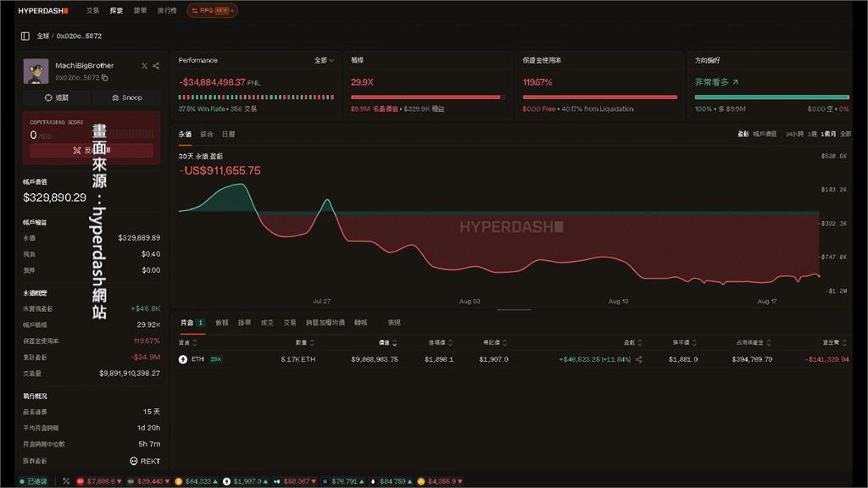Sort by the 進場價 column
The height and width of the screenshot is (488, 868).
(x=441, y=343)
